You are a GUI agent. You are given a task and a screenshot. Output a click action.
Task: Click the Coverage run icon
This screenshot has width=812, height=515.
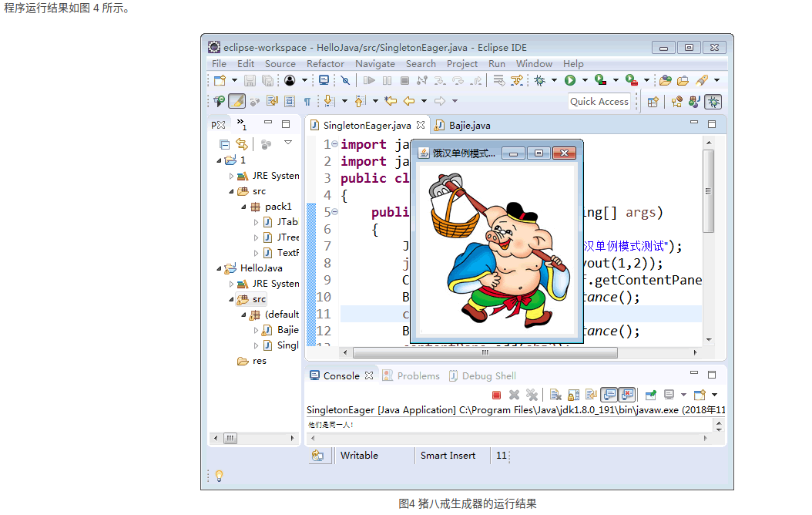(x=601, y=80)
